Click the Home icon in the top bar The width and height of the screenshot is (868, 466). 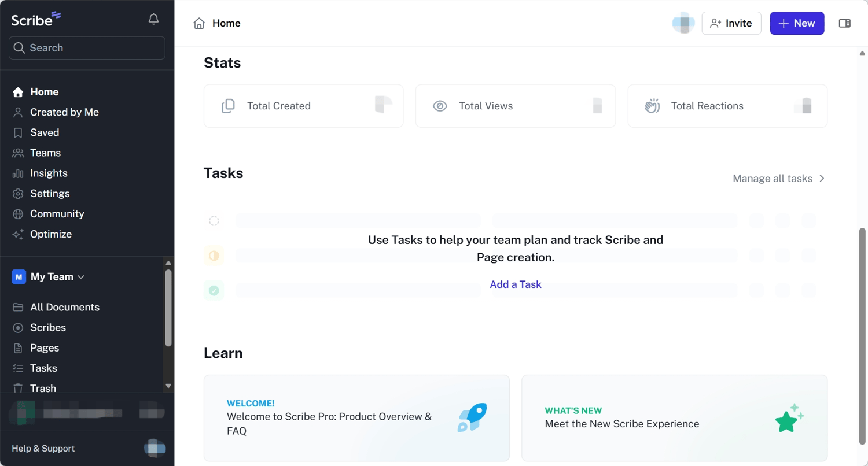coord(199,23)
